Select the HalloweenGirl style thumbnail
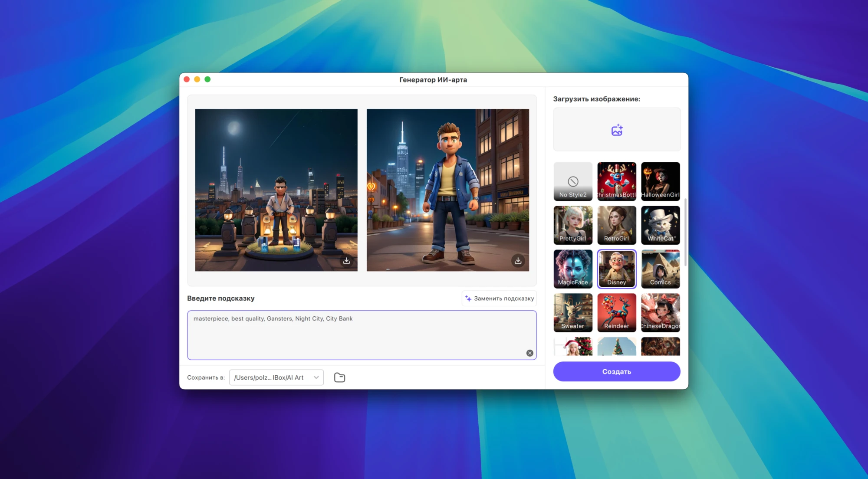868x479 pixels. tap(660, 181)
